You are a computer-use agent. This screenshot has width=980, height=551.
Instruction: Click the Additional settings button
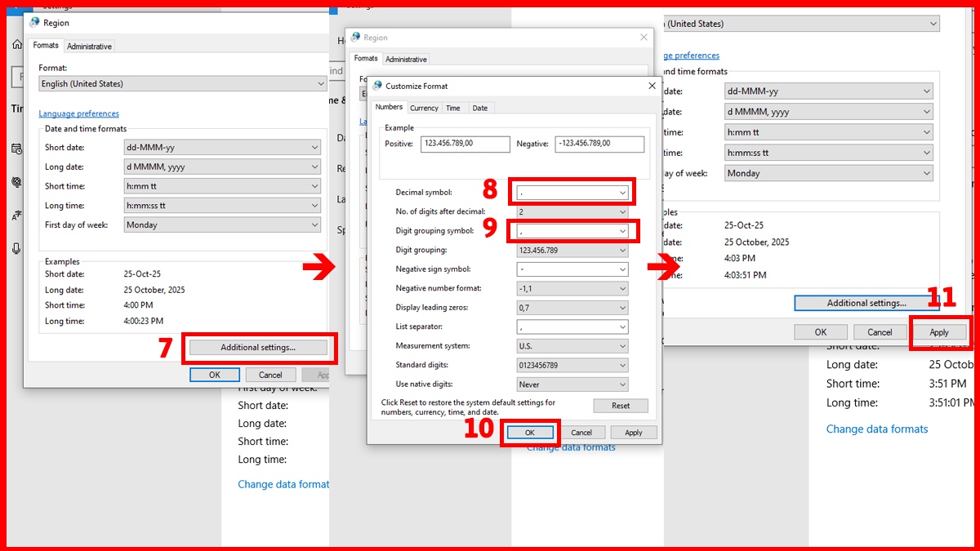point(258,348)
